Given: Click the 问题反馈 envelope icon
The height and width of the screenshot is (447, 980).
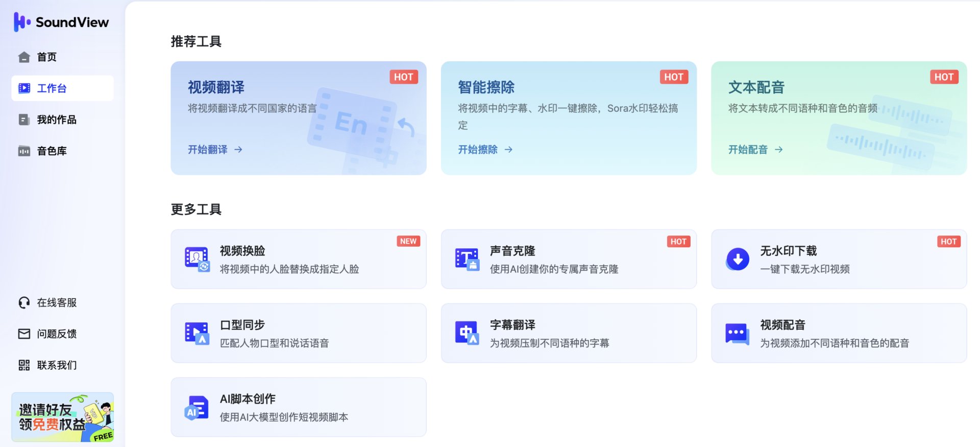Looking at the screenshot, I should 24,334.
